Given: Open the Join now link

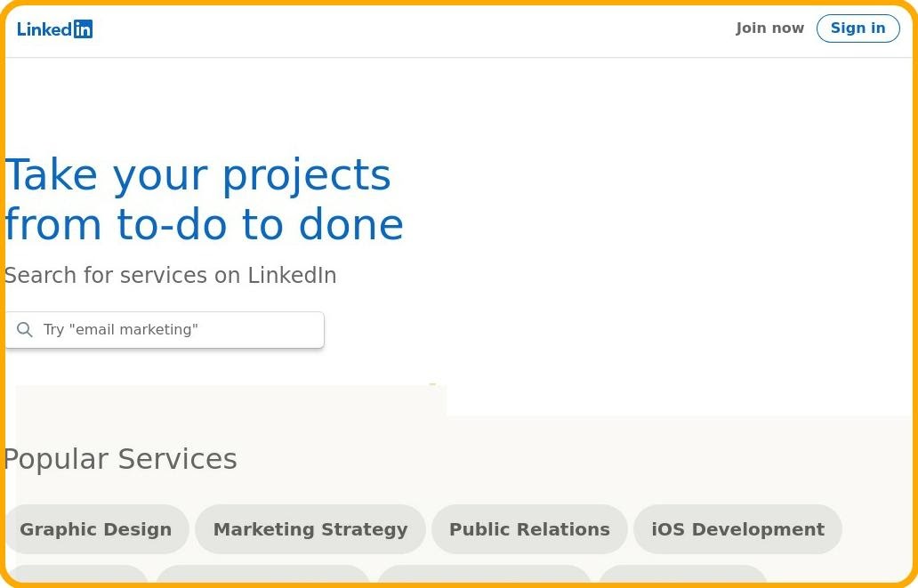Looking at the screenshot, I should [769, 28].
